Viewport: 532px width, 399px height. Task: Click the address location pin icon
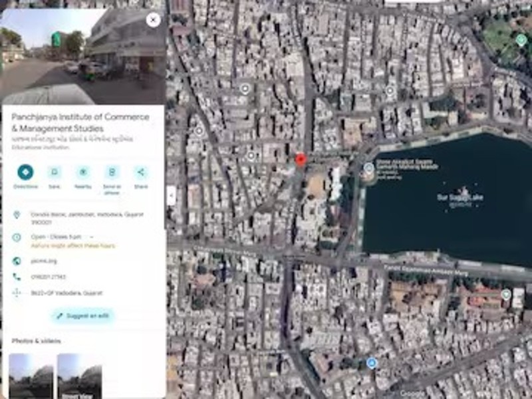click(x=17, y=215)
